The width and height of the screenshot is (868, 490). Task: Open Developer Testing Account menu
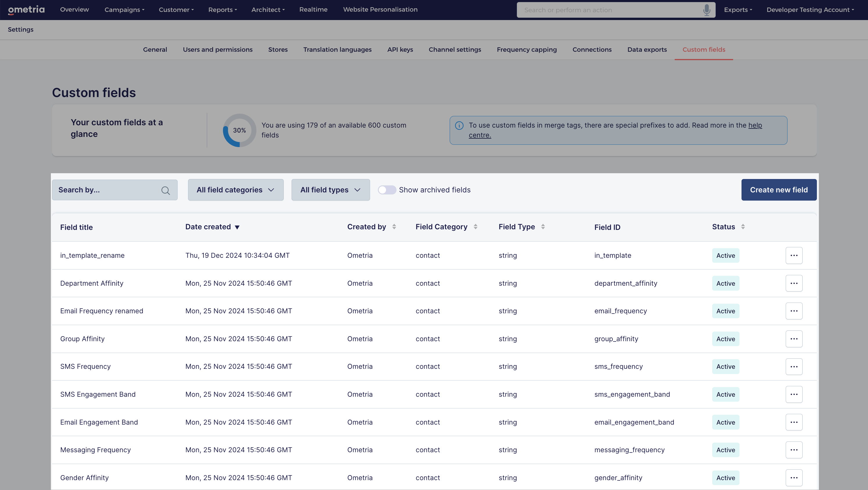coord(810,10)
